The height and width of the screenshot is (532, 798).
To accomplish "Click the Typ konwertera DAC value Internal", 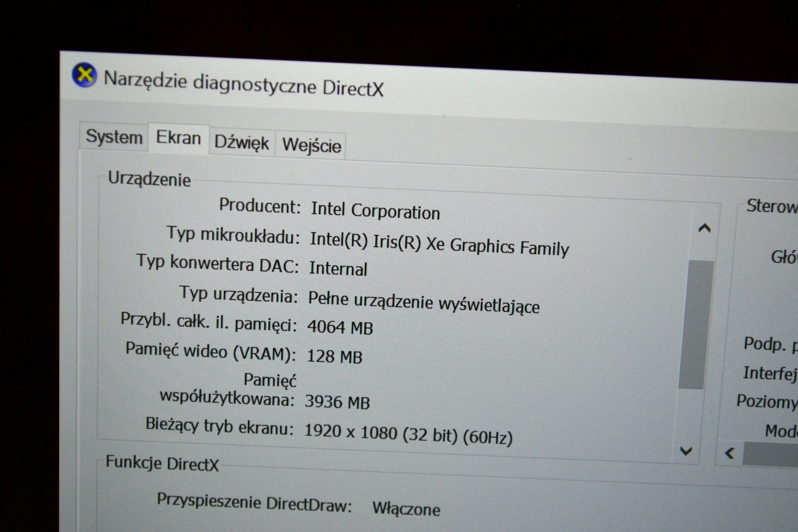I will pos(338,269).
